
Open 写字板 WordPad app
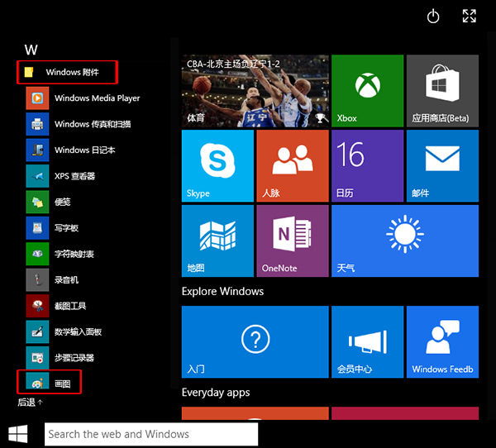click(66, 228)
